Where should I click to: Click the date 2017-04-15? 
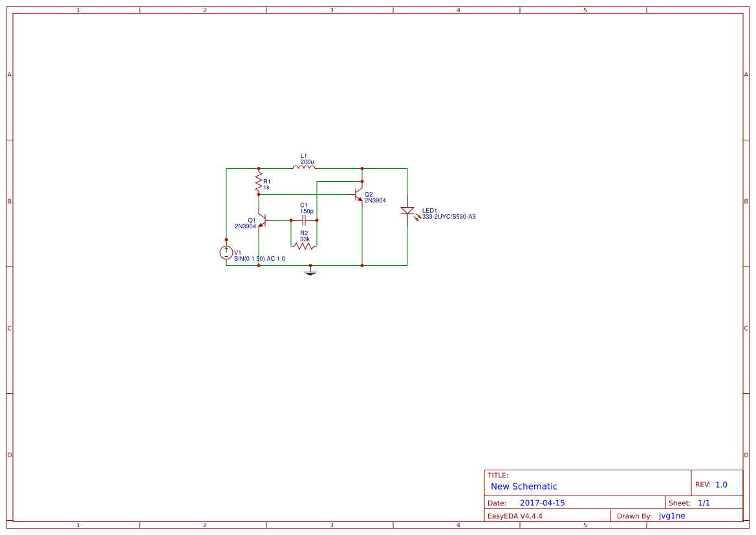[542, 503]
